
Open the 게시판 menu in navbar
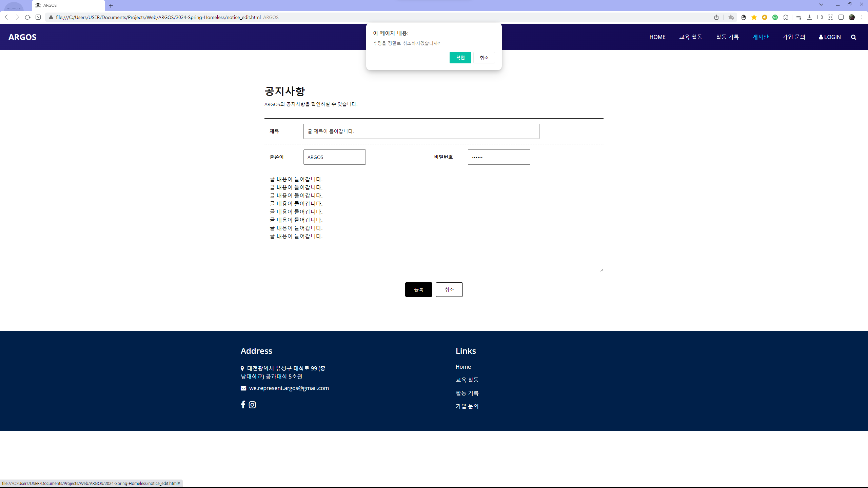tap(760, 37)
